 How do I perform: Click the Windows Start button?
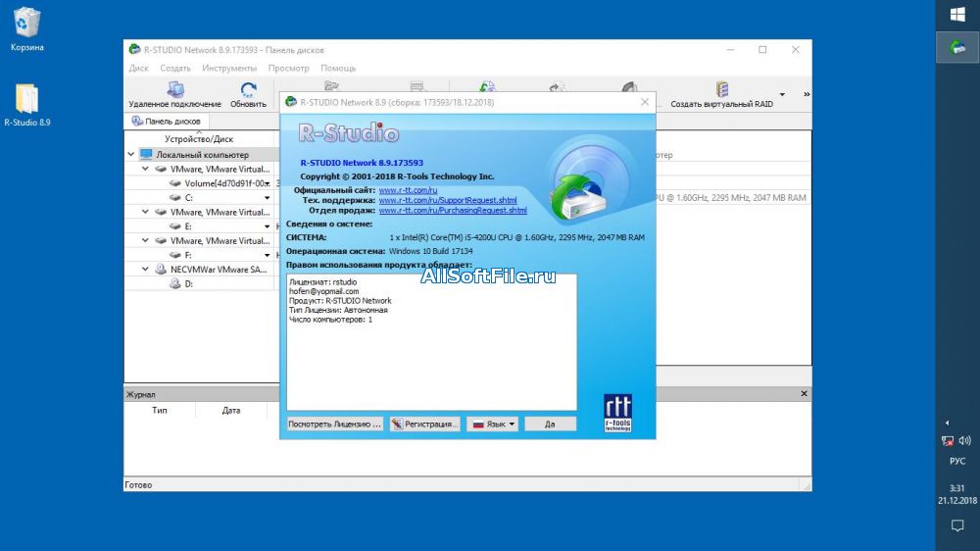pos(957,15)
